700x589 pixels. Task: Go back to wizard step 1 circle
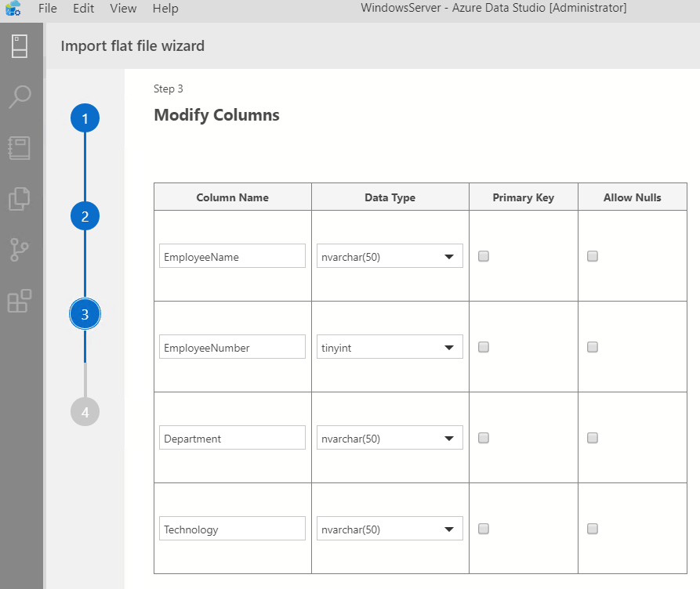85,118
